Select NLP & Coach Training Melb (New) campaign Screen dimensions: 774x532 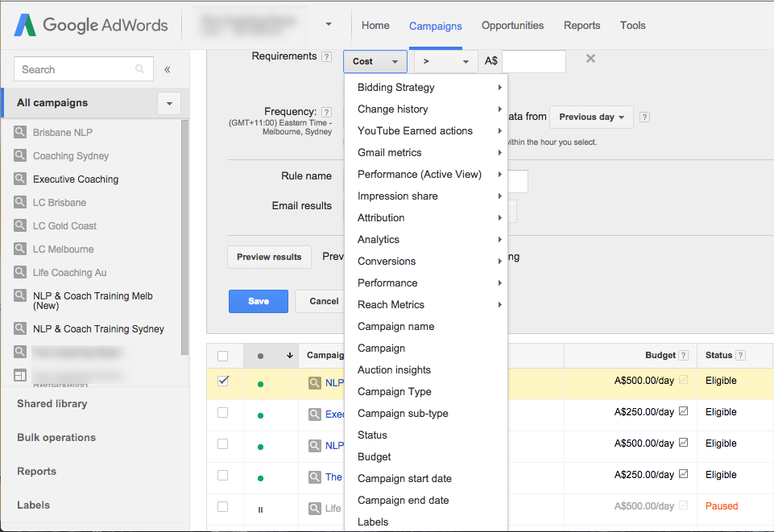pos(93,300)
